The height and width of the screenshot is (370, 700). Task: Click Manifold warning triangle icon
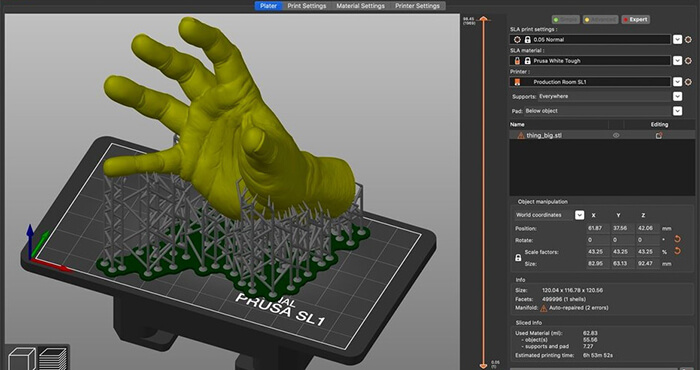pos(544,308)
